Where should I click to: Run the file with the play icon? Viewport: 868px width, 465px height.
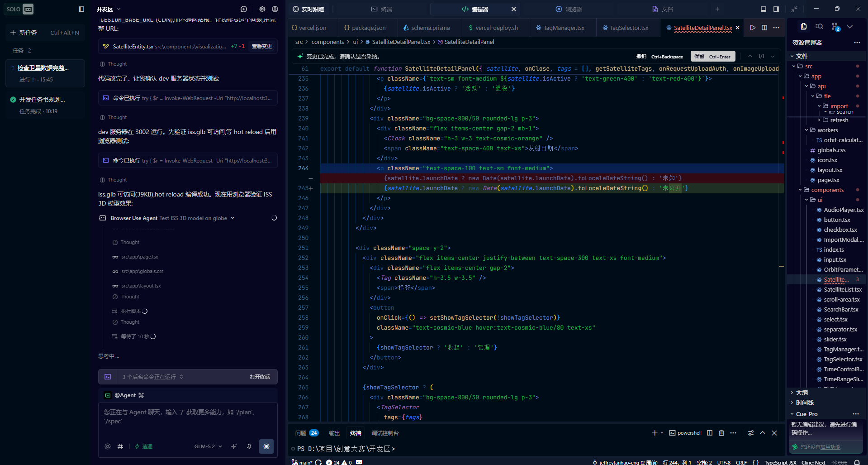[x=753, y=28]
